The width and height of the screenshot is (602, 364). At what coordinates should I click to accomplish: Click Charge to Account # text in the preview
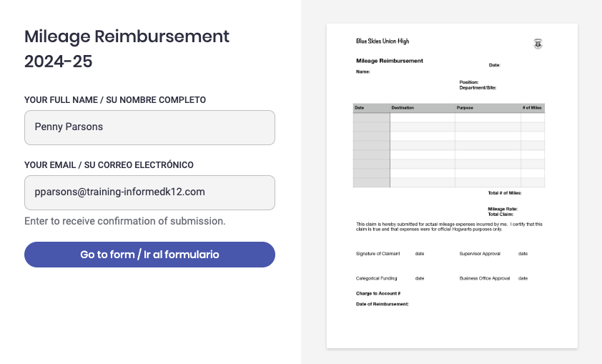click(378, 293)
